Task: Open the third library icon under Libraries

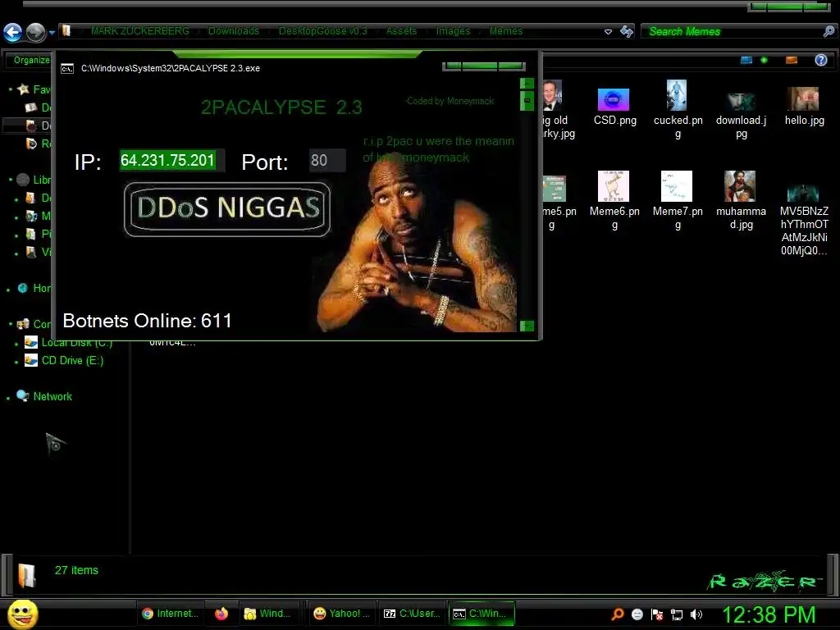Action: pyautogui.click(x=31, y=234)
